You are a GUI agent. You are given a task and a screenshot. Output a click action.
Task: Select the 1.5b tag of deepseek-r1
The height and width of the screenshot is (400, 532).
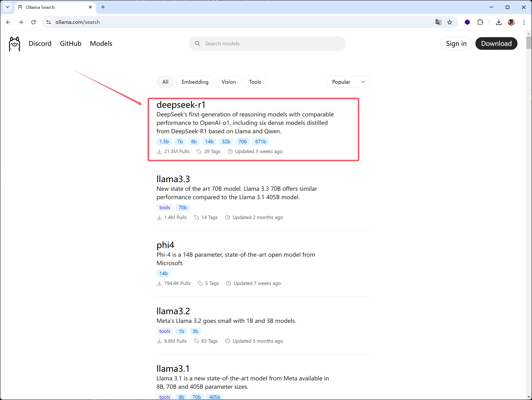click(x=164, y=142)
